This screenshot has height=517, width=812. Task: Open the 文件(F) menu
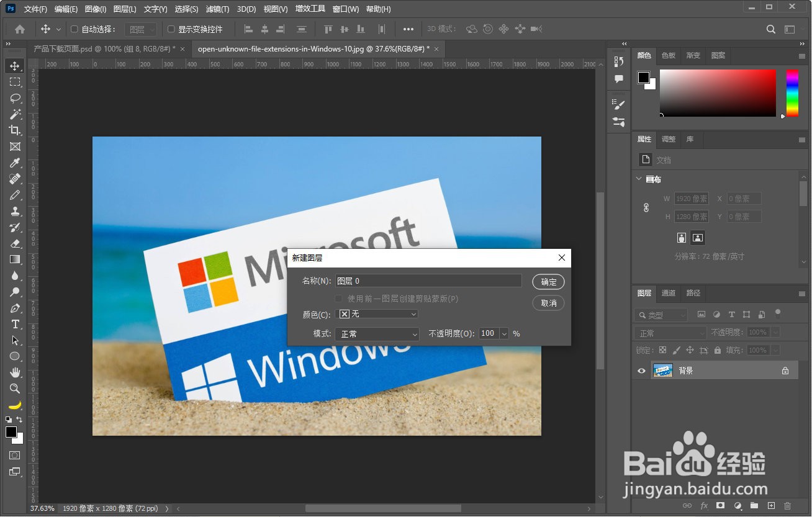coord(35,9)
